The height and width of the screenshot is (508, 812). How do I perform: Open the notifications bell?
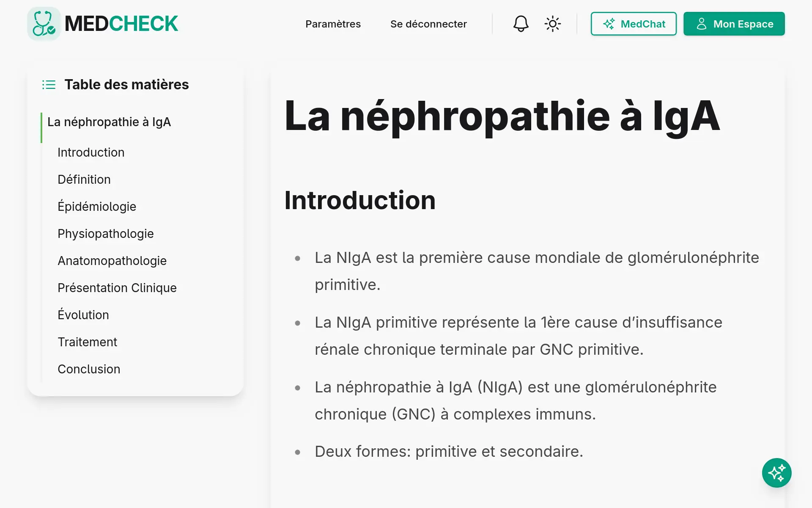coord(521,24)
